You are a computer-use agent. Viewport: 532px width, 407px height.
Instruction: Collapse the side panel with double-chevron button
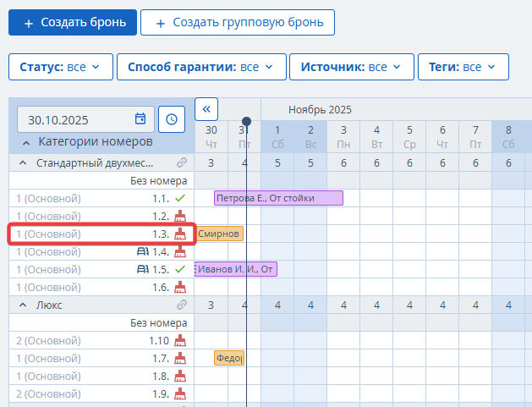[x=206, y=108]
